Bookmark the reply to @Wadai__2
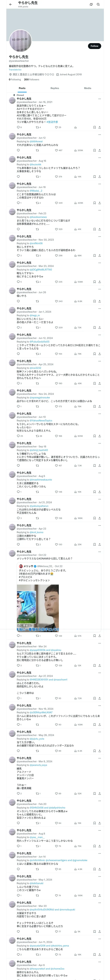The height and width of the screenshot is (980, 110). (95, 203)
